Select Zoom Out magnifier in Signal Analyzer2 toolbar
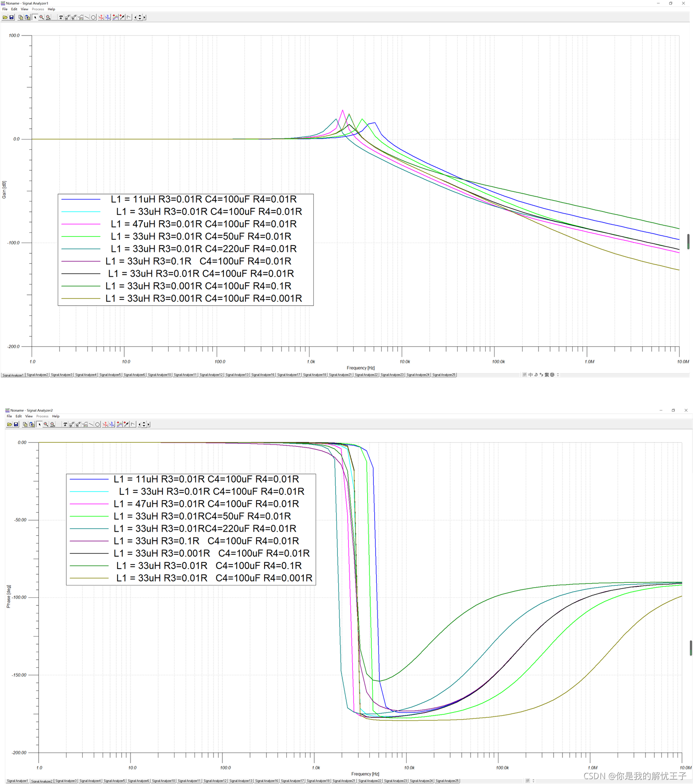This screenshot has height=784, width=693. (x=52, y=424)
